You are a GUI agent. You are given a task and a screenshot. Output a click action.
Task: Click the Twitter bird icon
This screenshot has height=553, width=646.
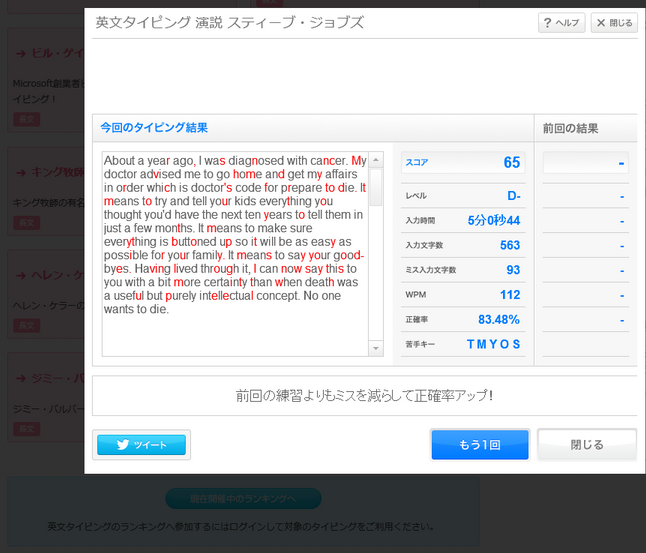click(x=123, y=445)
